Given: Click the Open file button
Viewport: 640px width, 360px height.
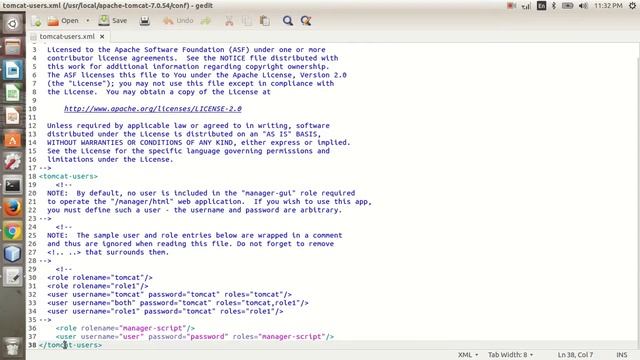Looking at the screenshot, I should pos(62,21).
